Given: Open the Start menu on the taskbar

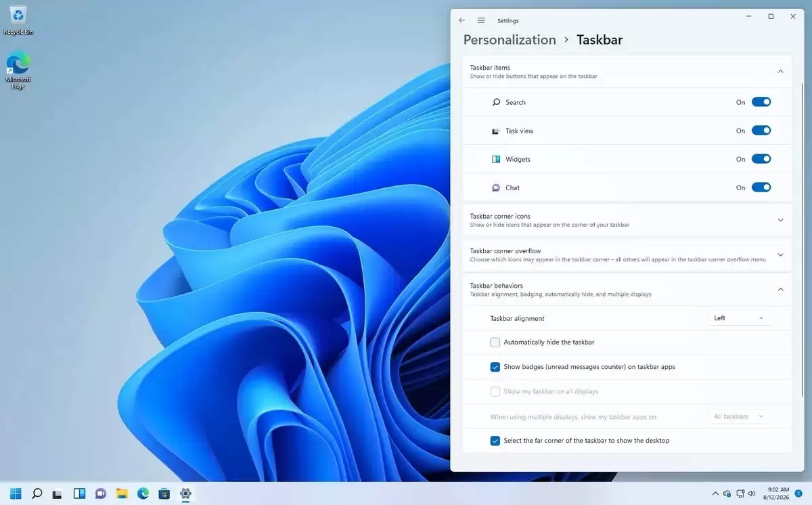Looking at the screenshot, I should pyautogui.click(x=16, y=493).
